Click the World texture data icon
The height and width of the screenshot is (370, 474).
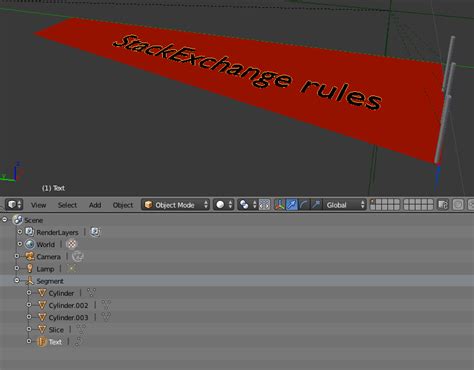pyautogui.click(x=71, y=244)
